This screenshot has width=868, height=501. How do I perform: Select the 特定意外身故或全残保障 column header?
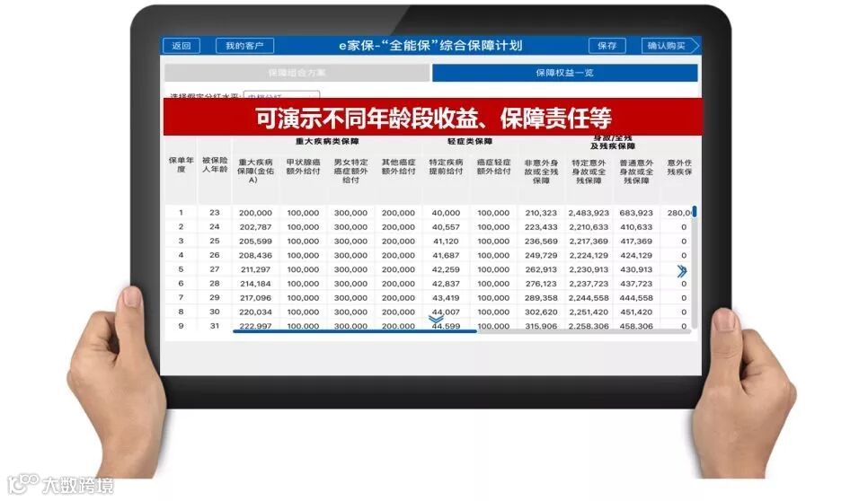point(589,171)
